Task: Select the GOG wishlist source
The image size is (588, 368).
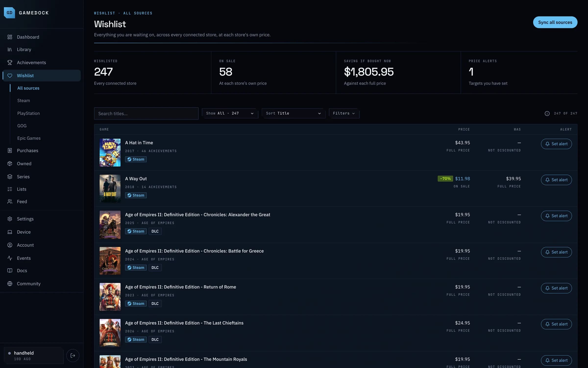Action: click(22, 126)
